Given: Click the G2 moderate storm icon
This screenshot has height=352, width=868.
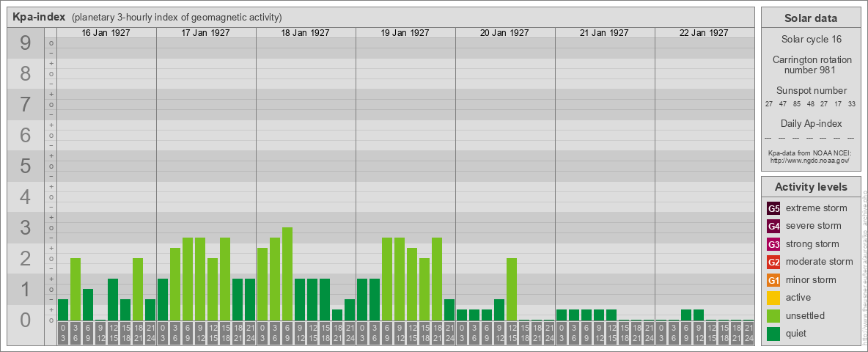Looking at the screenshot, I should click(x=773, y=262).
